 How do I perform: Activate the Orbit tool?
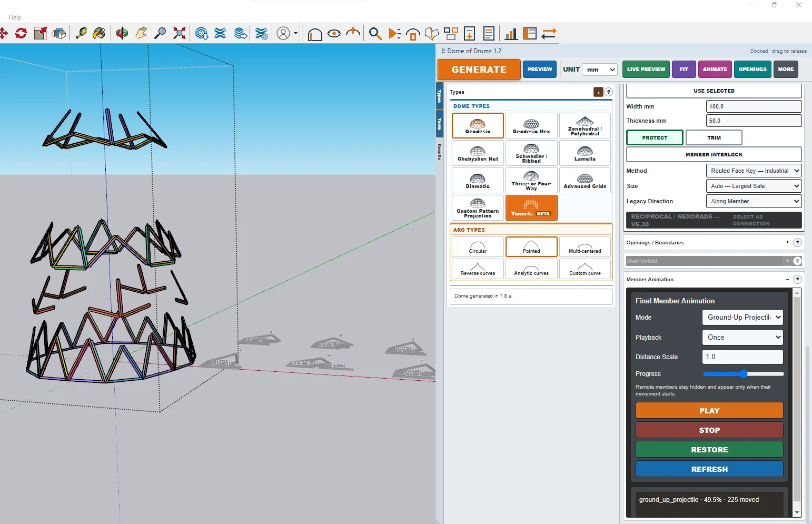[x=122, y=34]
